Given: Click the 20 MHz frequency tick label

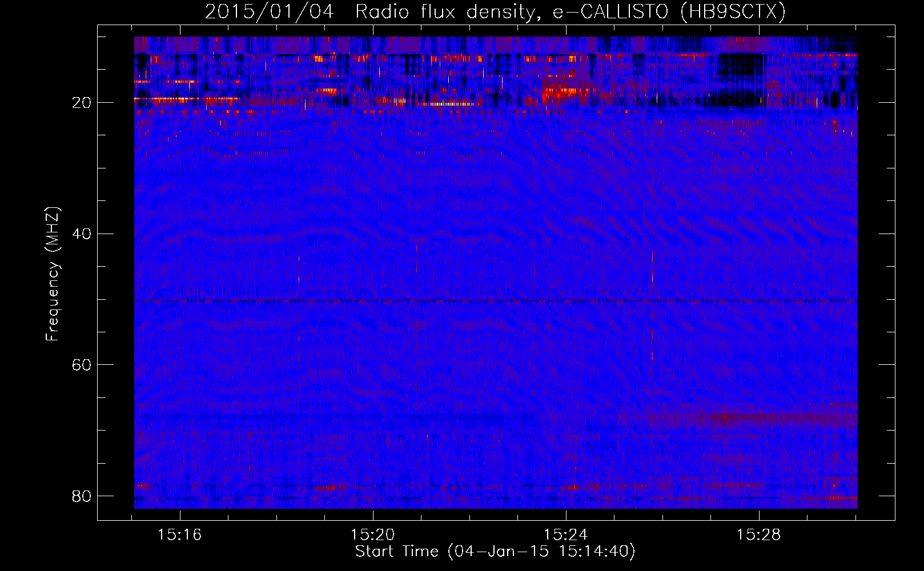Looking at the screenshot, I should 82,103.
